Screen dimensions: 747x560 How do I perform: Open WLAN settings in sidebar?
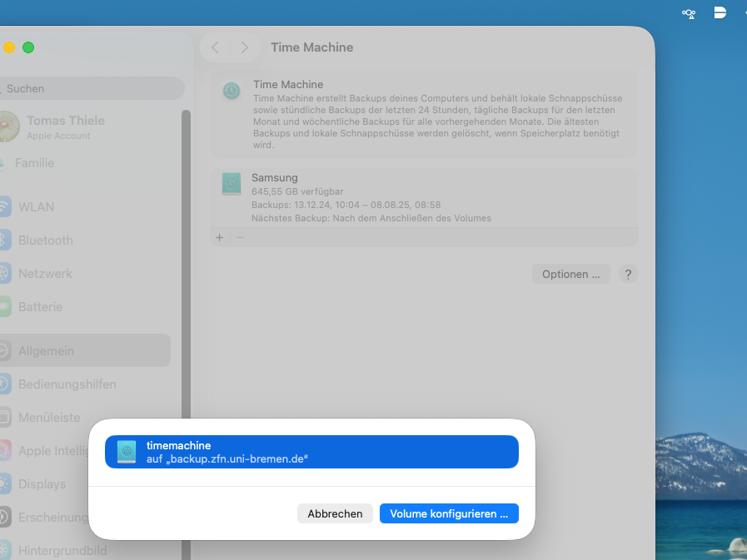coord(36,206)
